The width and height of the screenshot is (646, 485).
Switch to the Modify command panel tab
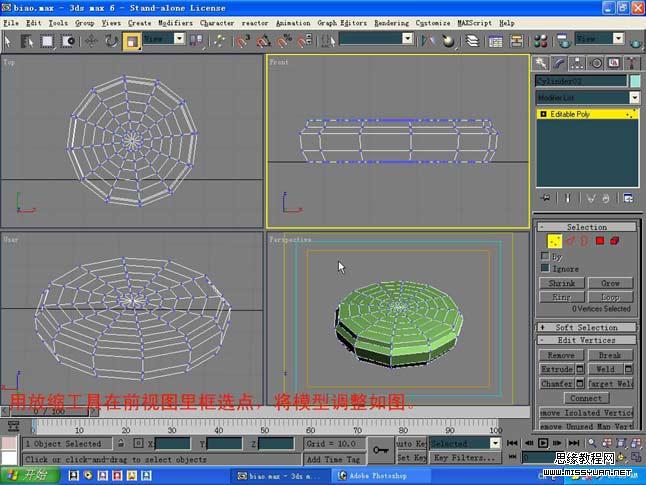coord(559,63)
